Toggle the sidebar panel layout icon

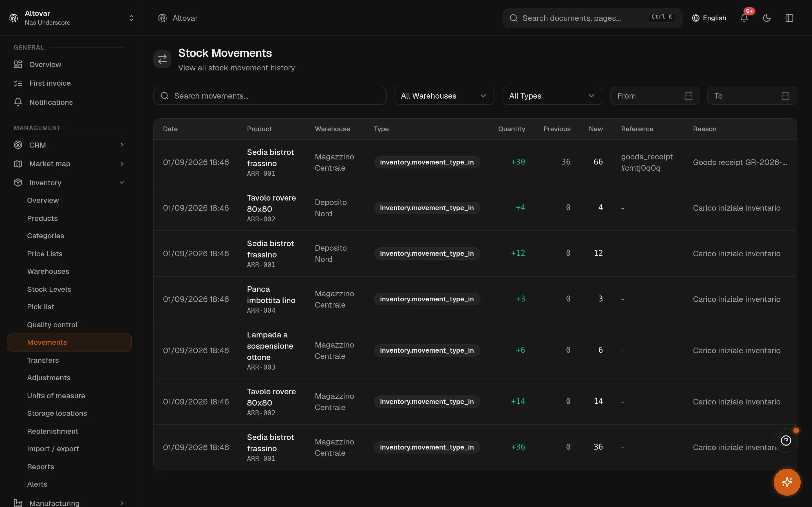[x=789, y=18]
